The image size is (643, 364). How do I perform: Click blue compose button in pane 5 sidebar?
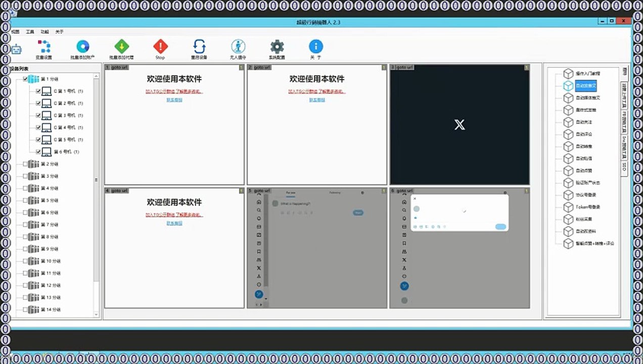point(259,294)
